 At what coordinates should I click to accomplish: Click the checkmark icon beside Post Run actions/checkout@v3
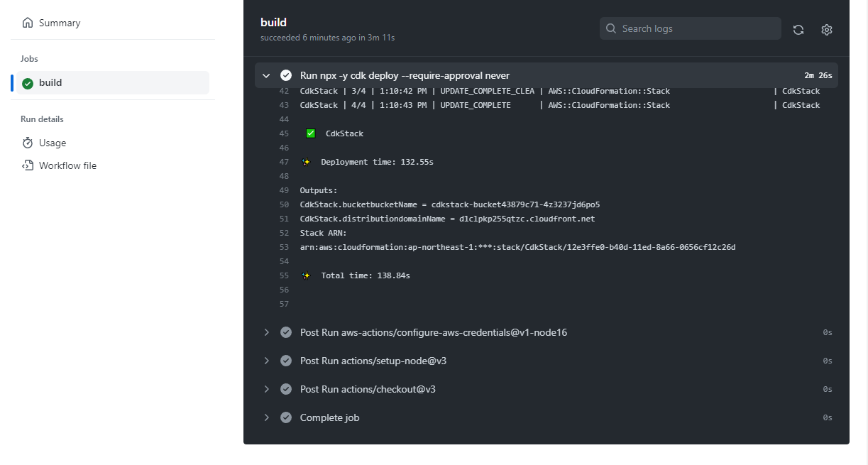pyautogui.click(x=286, y=389)
